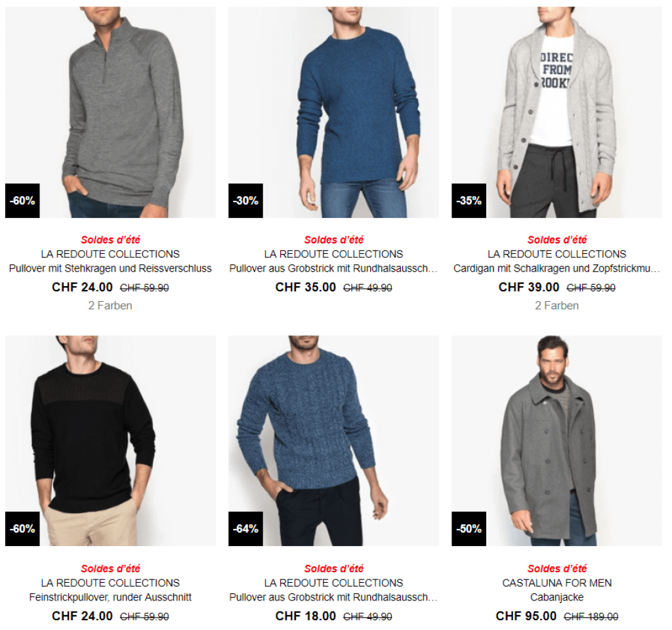Open the blue cable-knit pullover image
The image size is (672, 630).
(x=333, y=440)
